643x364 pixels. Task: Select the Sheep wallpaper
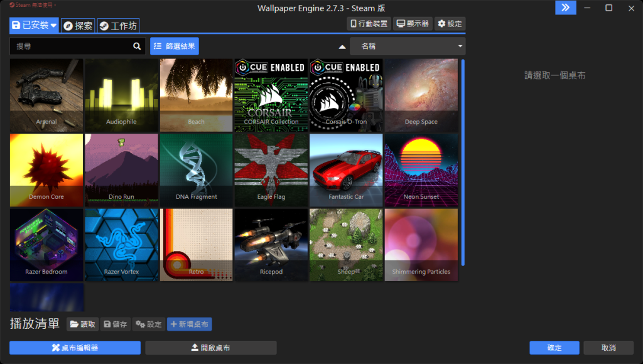(x=346, y=245)
